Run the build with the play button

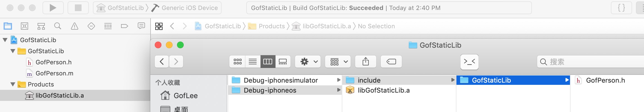53,8
